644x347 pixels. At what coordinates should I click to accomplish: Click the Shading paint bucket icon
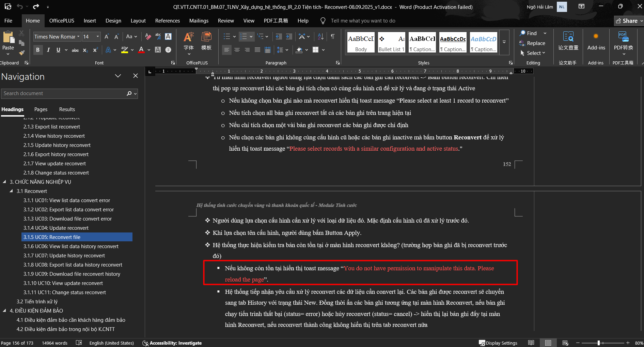(299, 50)
